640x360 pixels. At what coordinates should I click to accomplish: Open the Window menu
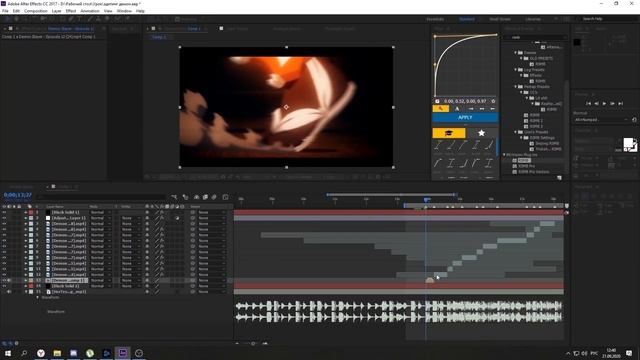pyautogui.click(x=124, y=11)
